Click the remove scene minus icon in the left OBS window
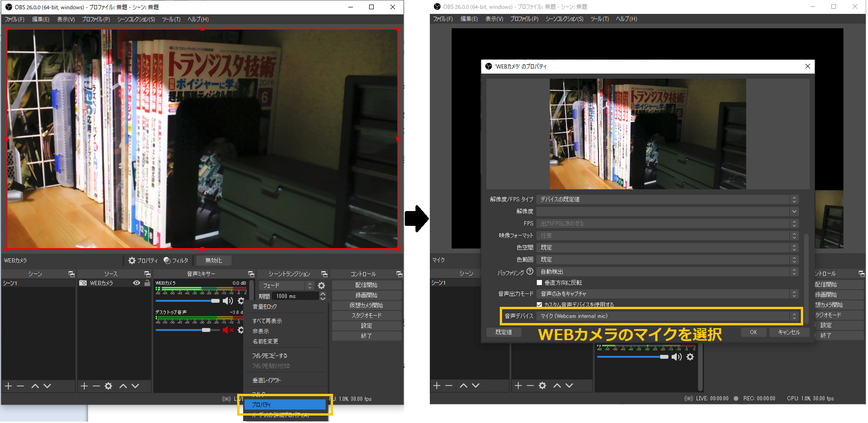Screen dimensions: 868x423 click(20, 386)
